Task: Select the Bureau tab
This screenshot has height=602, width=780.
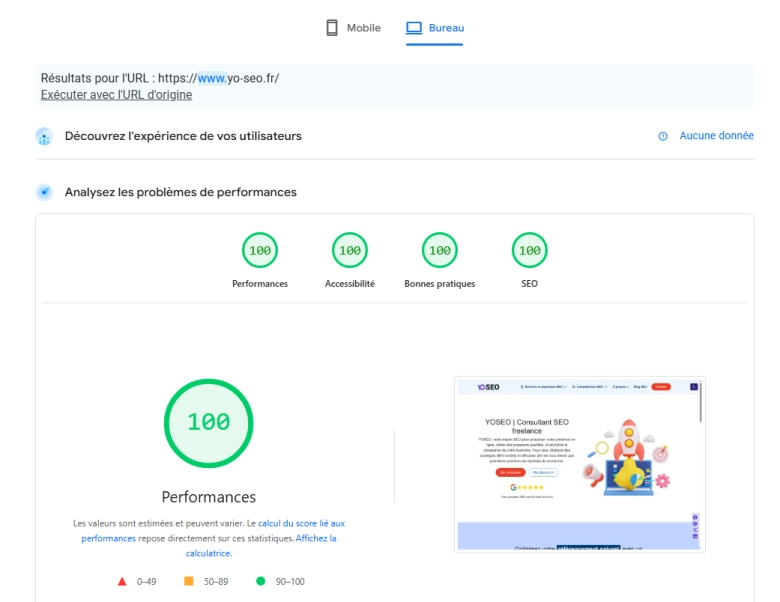Action: pyautogui.click(x=435, y=28)
